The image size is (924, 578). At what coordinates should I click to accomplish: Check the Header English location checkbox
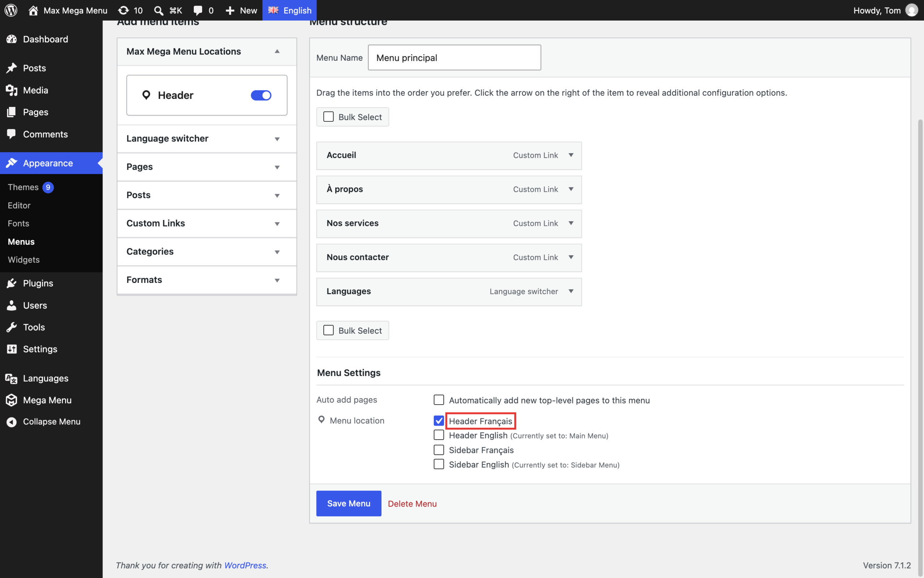coord(439,435)
